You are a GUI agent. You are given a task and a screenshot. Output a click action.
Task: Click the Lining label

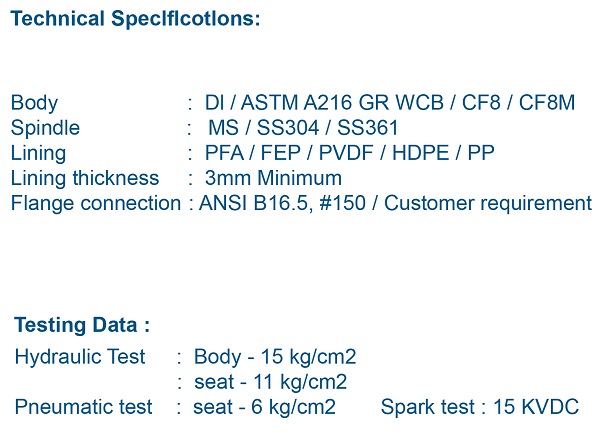click(x=38, y=154)
